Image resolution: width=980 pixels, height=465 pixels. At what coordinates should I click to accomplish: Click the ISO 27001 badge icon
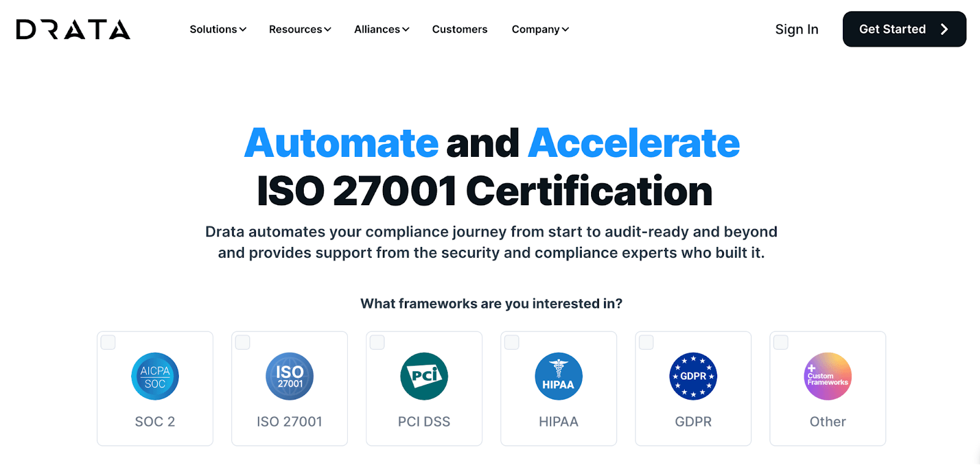tap(290, 376)
